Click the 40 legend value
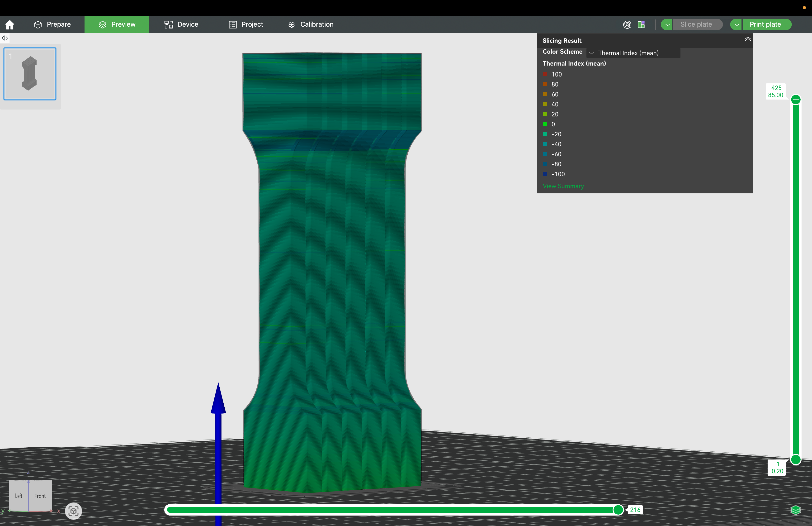 555,104
